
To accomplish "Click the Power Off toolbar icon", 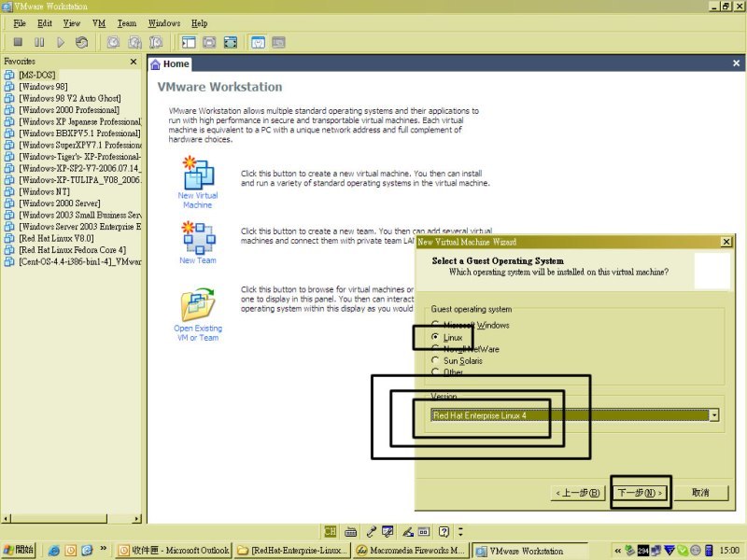I will pos(18,42).
